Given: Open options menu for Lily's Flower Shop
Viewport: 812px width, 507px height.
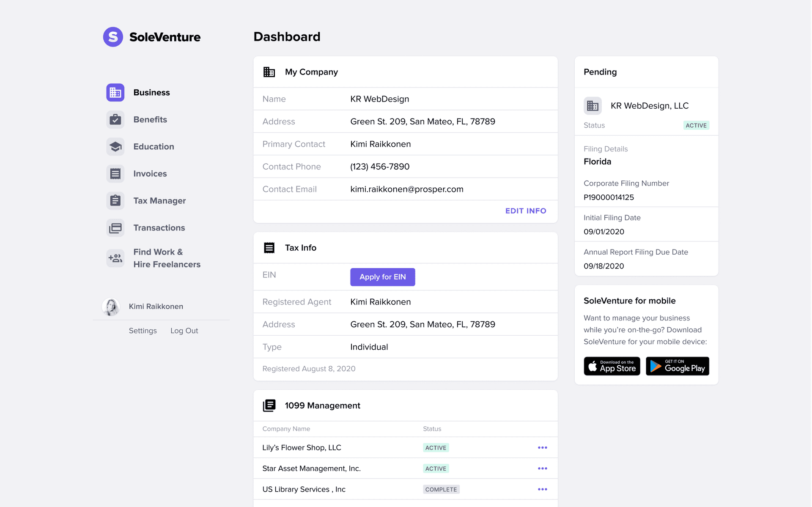Looking at the screenshot, I should pyautogui.click(x=542, y=447).
